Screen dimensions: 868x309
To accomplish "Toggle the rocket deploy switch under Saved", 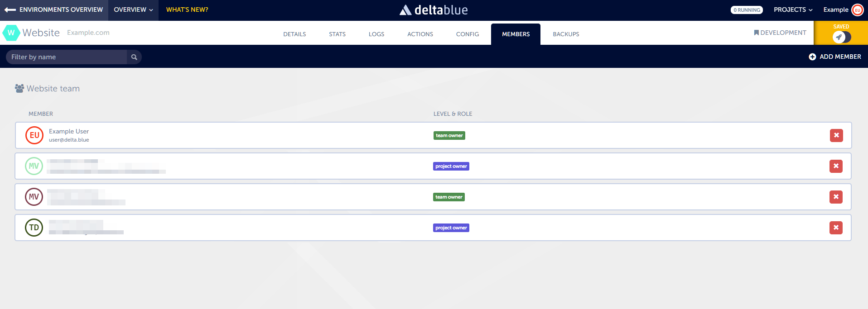I will pos(841,38).
